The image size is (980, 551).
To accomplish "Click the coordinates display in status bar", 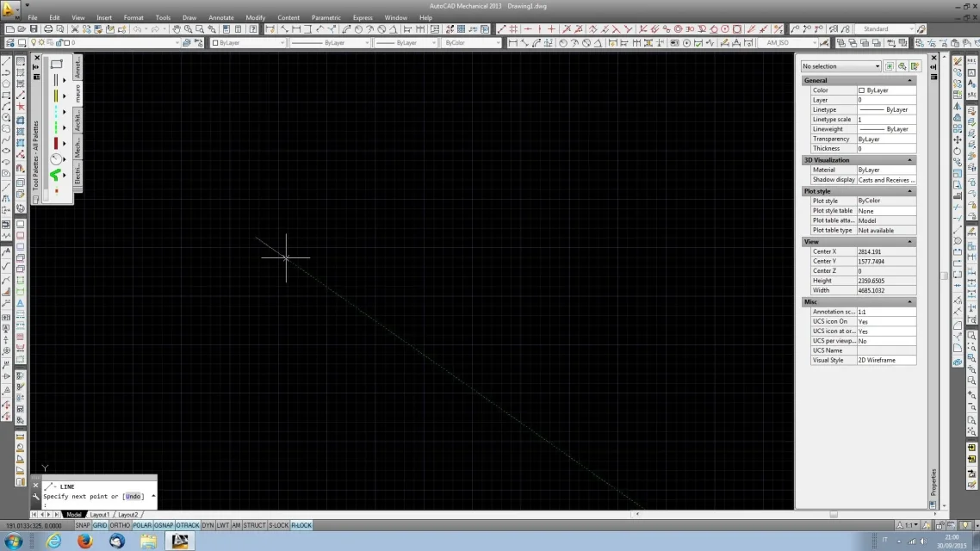I will click(x=34, y=526).
